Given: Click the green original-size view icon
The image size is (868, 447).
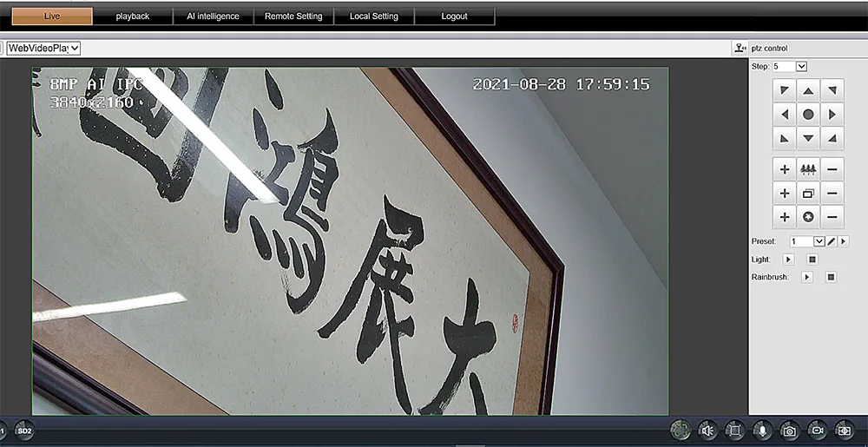Looking at the screenshot, I should (x=681, y=430).
